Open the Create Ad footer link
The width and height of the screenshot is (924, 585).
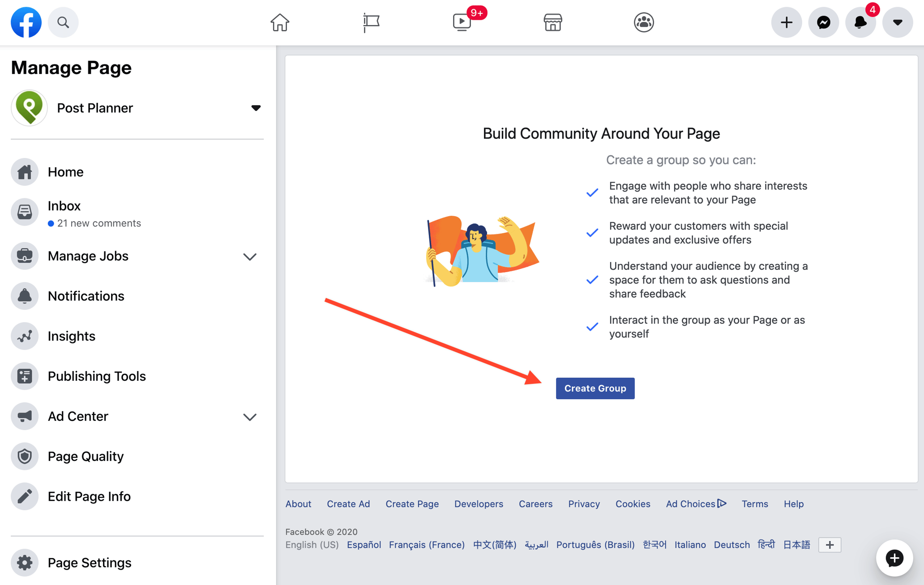348,504
